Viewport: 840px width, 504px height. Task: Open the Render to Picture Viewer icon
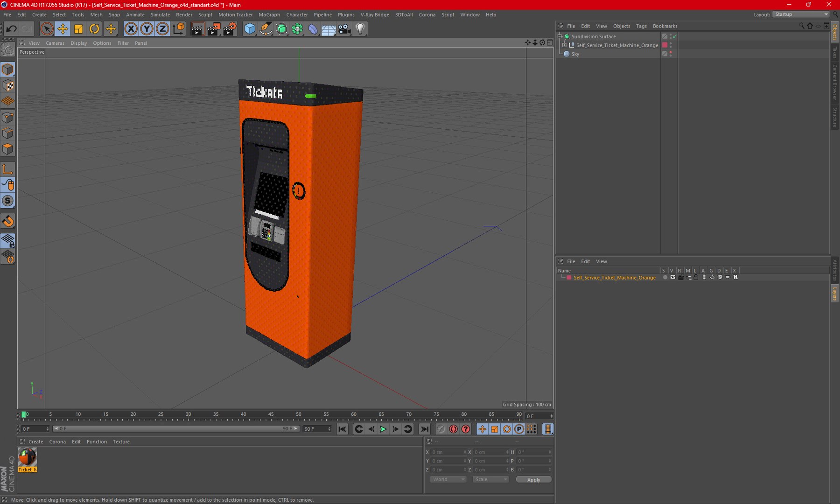point(213,29)
